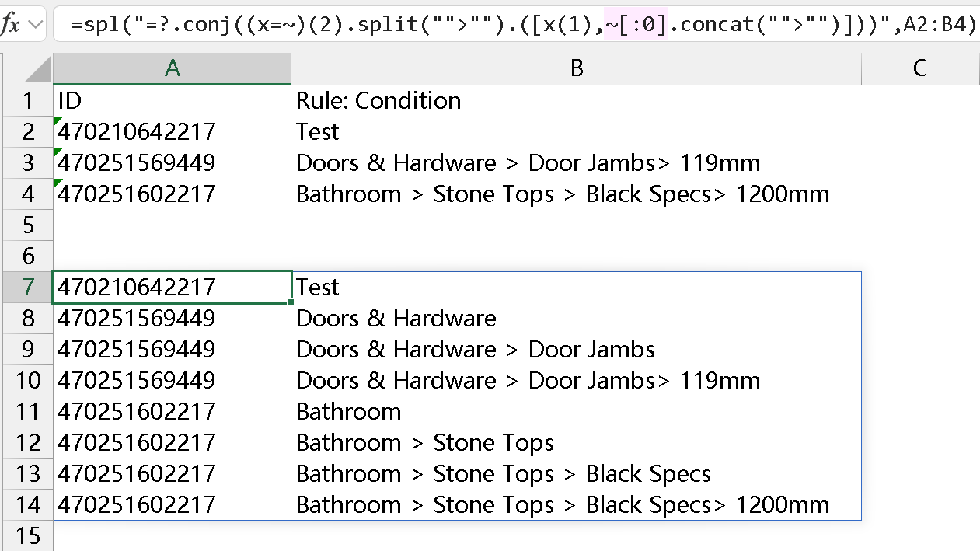Select column C header

[919, 68]
